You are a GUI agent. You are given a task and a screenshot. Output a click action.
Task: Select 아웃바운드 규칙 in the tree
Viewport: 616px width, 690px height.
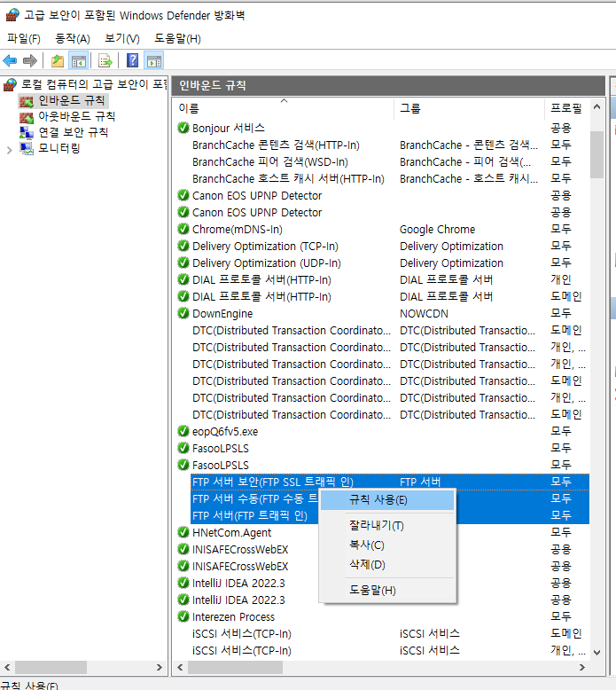coord(77,116)
